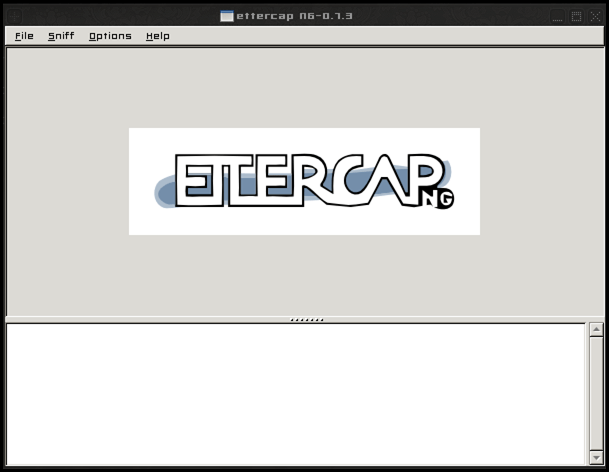Click the message log scrollbar up arrow
Viewport: 609px width, 472px height.
596,329
